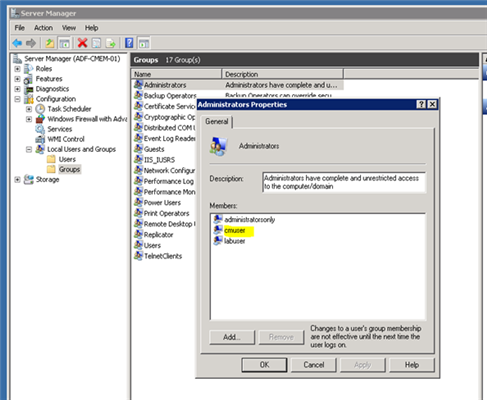Viewport: 487px width, 400px height.
Task: Click the Roles tree node icon
Action: click(x=29, y=69)
